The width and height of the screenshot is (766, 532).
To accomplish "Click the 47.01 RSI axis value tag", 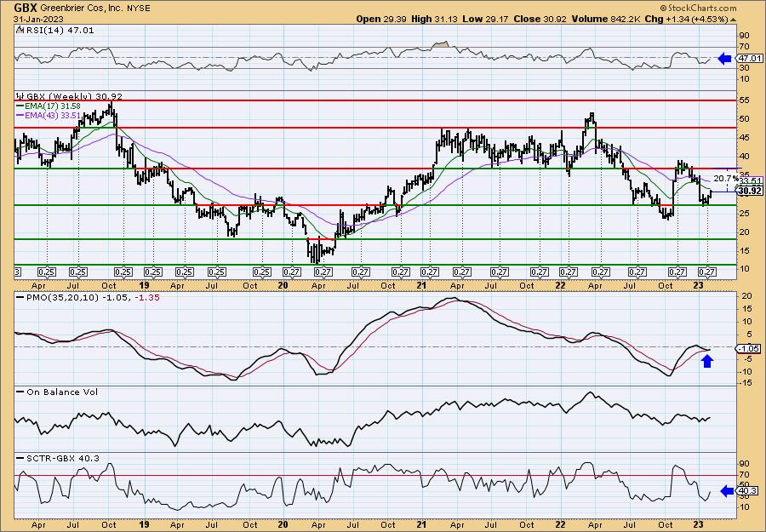I will [749, 59].
